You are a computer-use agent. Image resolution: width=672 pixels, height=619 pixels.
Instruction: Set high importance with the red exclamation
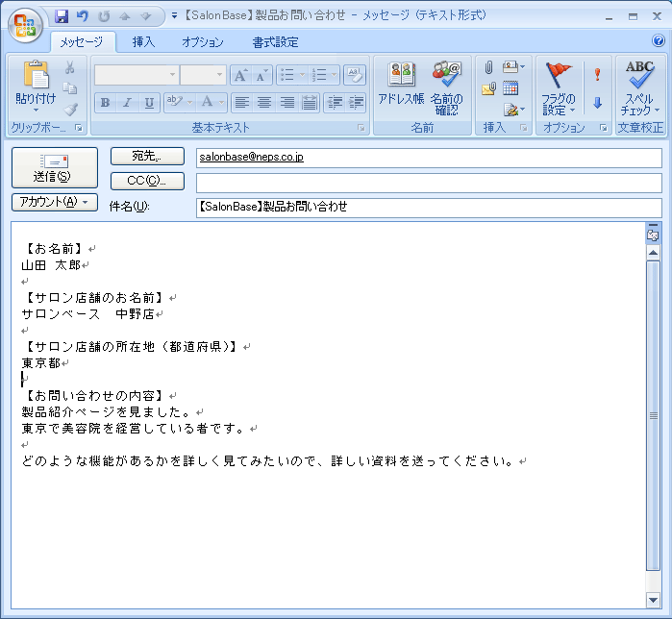[x=597, y=75]
